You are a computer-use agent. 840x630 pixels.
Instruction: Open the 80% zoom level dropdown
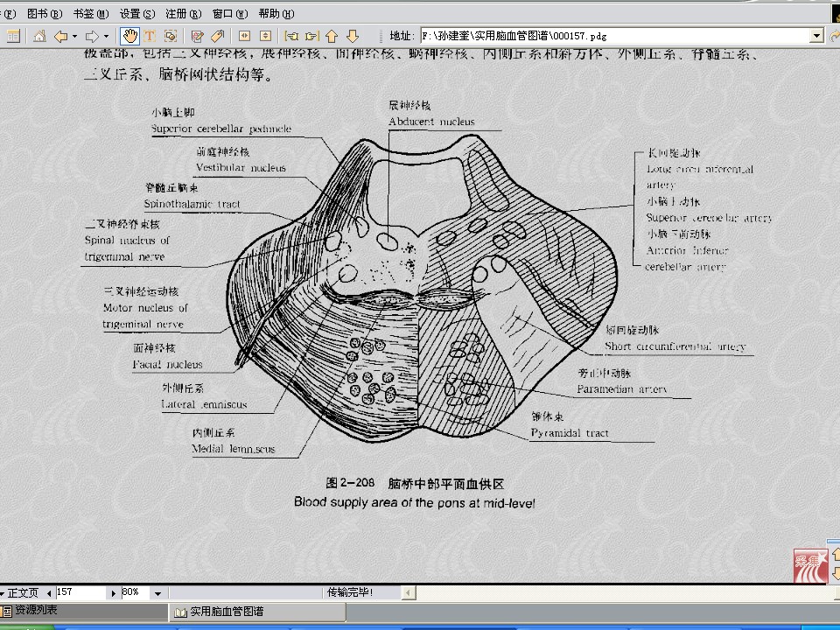(158, 592)
